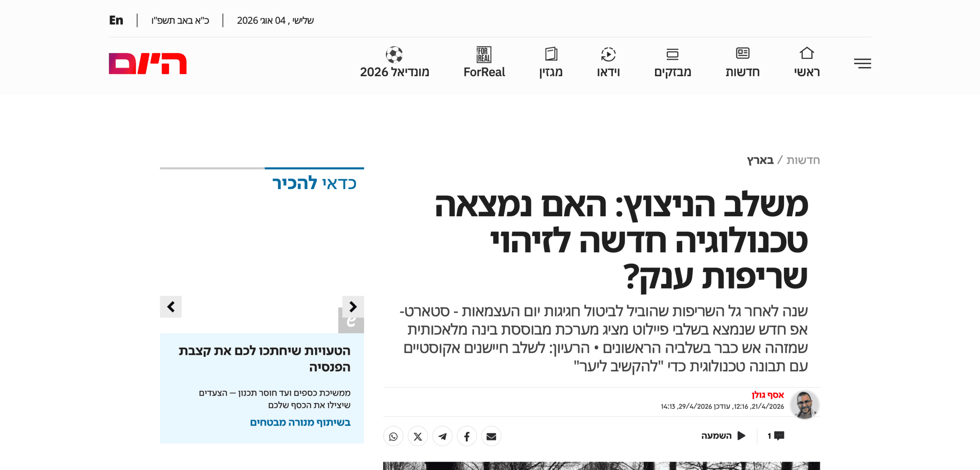Image resolution: width=980 pixels, height=470 pixels.
Task: Open the ראשי menu item
Action: tap(807, 72)
